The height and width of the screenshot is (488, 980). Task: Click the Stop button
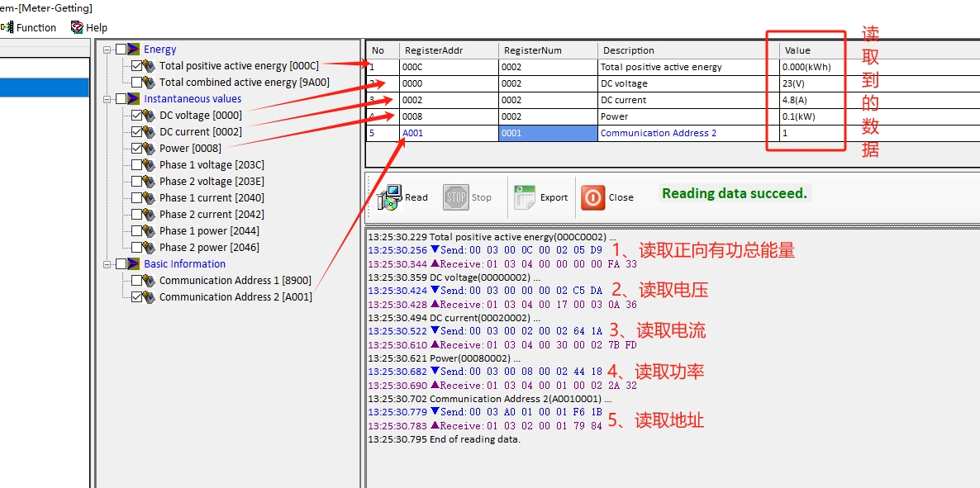pos(468,198)
